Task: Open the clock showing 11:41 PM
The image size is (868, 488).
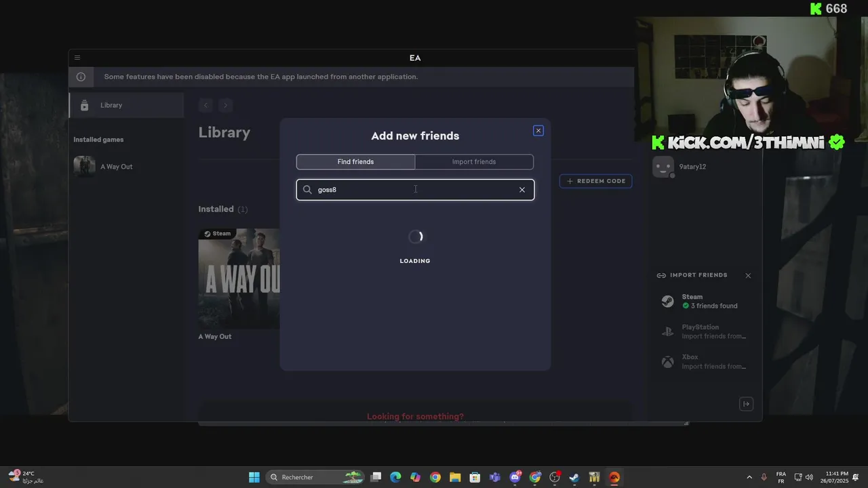Action: [x=833, y=477]
